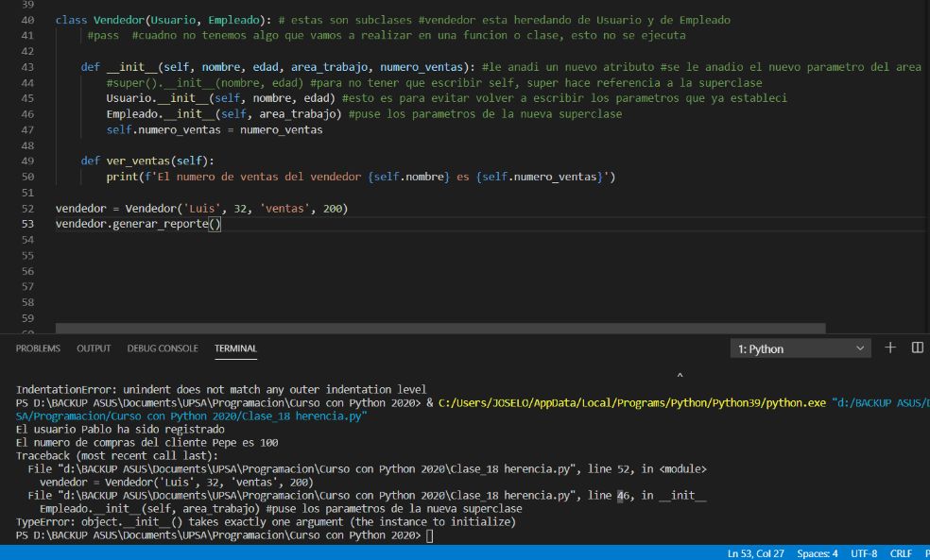The image size is (930, 560).
Task: Place cursor at the terminal prompt
Action: 430,535
